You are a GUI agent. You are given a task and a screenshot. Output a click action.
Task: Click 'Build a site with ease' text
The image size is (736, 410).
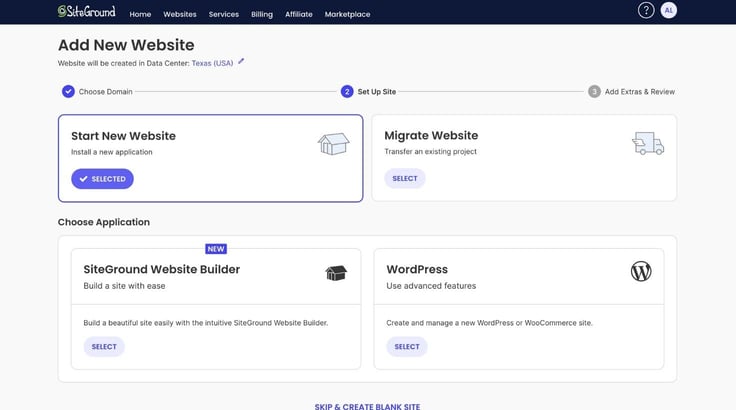tap(124, 286)
